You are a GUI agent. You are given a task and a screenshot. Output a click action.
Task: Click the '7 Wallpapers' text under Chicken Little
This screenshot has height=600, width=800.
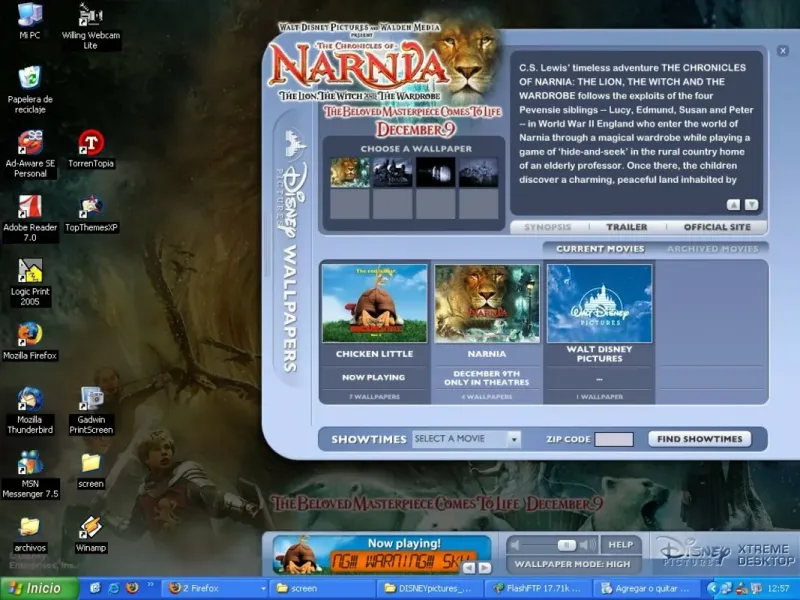tap(374, 396)
